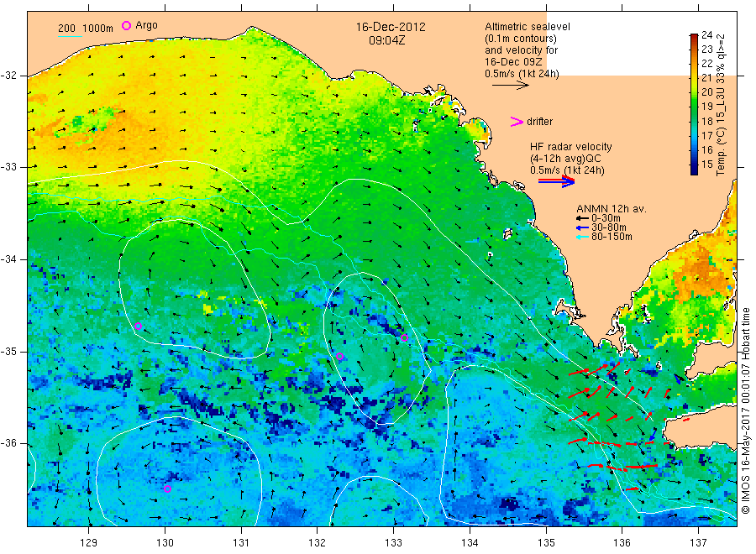756x554 pixels.
Task: Click longitude label 131 on the axis
Action: [x=241, y=542]
